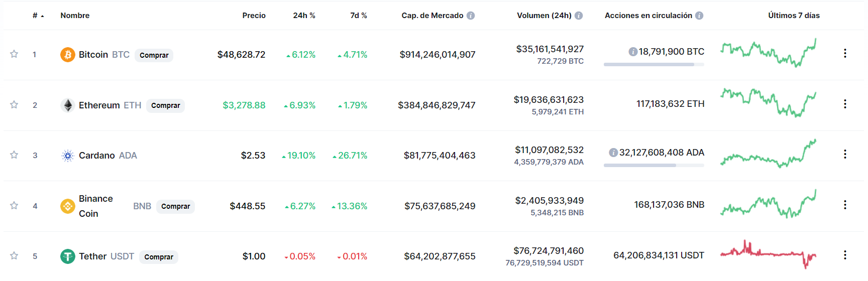Open Ethereum 7-day sparkline chart
Image resolution: width=868 pixels, height=281 pixels.
pos(768,103)
